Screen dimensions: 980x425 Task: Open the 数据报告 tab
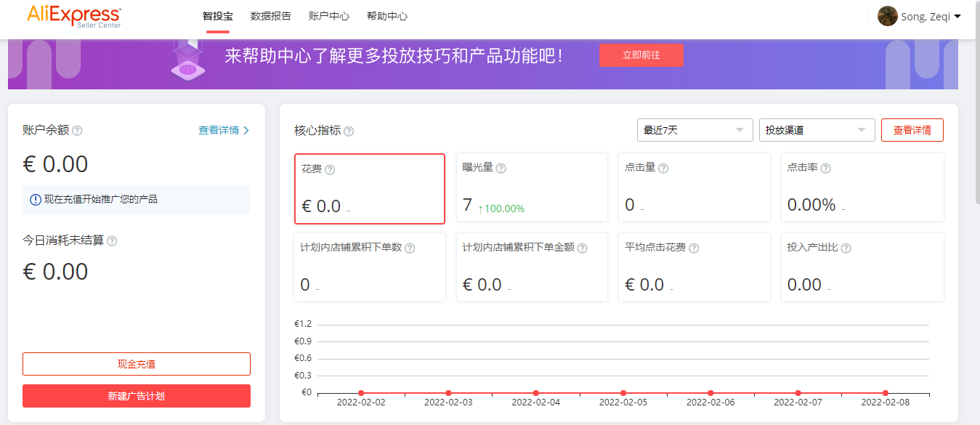coord(270,16)
